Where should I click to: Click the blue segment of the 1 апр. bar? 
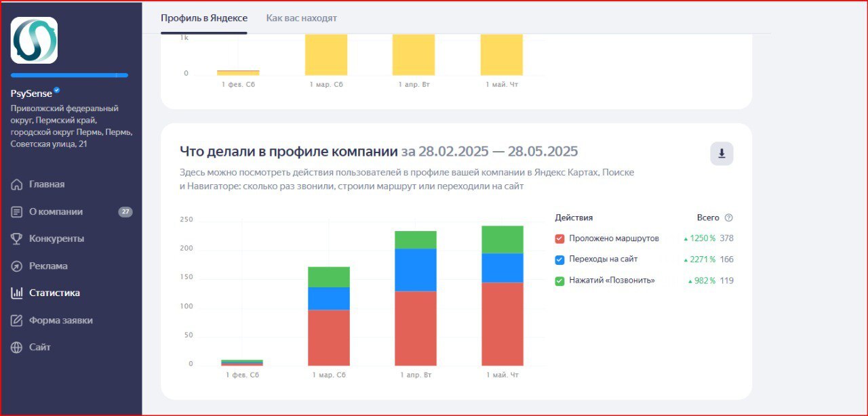416,270
